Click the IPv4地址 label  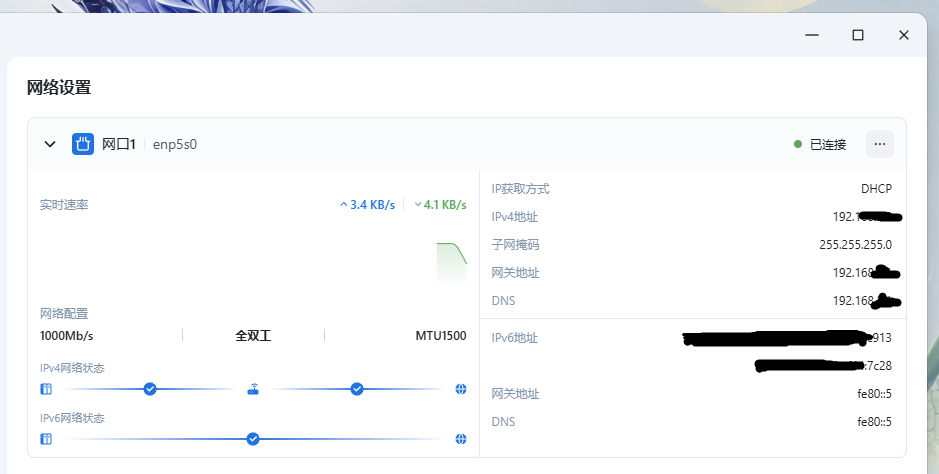514,217
